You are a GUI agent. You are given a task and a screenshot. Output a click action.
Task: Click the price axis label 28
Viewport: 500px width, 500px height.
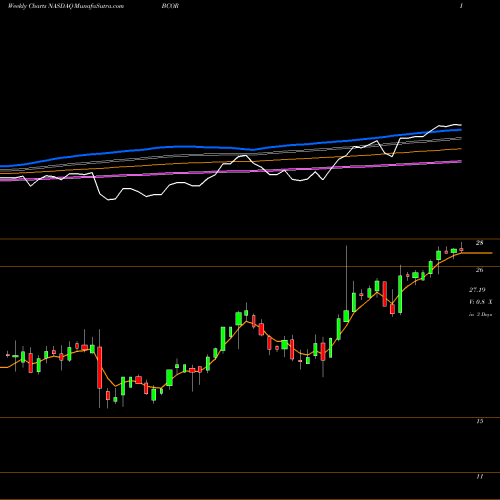click(479, 243)
